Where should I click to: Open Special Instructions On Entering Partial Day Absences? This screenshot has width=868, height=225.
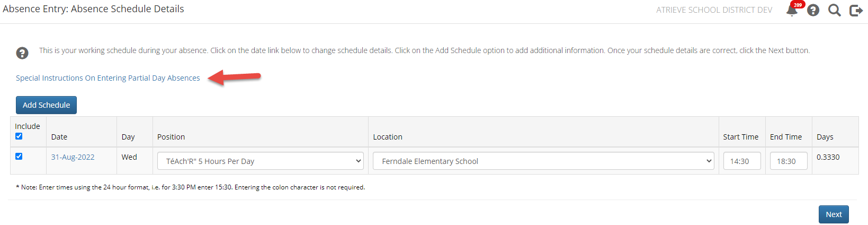pos(108,78)
